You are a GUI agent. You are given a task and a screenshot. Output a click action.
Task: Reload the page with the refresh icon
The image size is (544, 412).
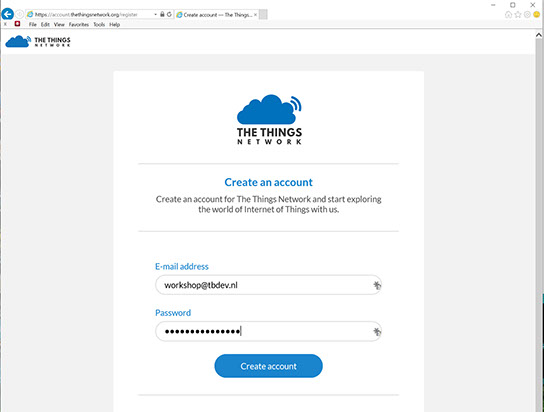point(169,15)
